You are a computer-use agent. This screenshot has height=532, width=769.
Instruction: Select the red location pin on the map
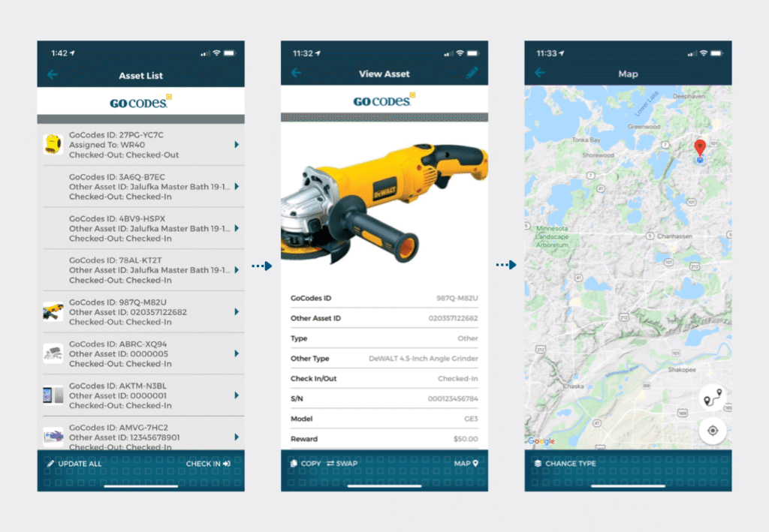pos(700,148)
